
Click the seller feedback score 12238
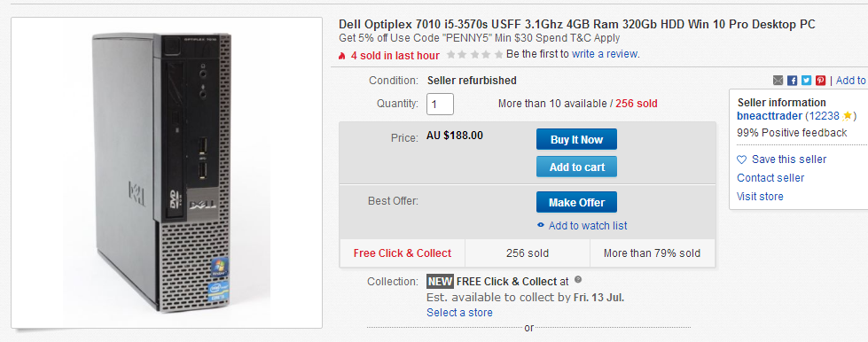coord(825,116)
